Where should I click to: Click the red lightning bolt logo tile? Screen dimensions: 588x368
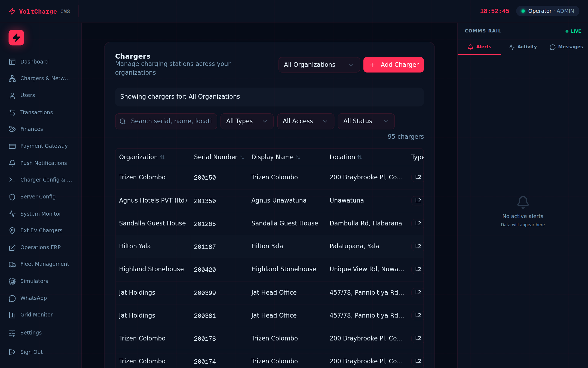(16, 38)
